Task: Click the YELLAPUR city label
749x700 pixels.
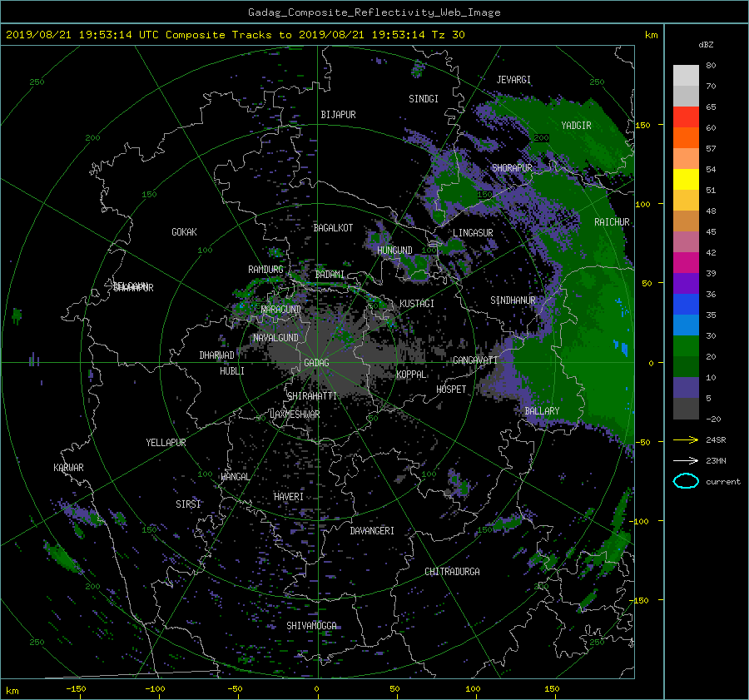Action: [x=166, y=443]
